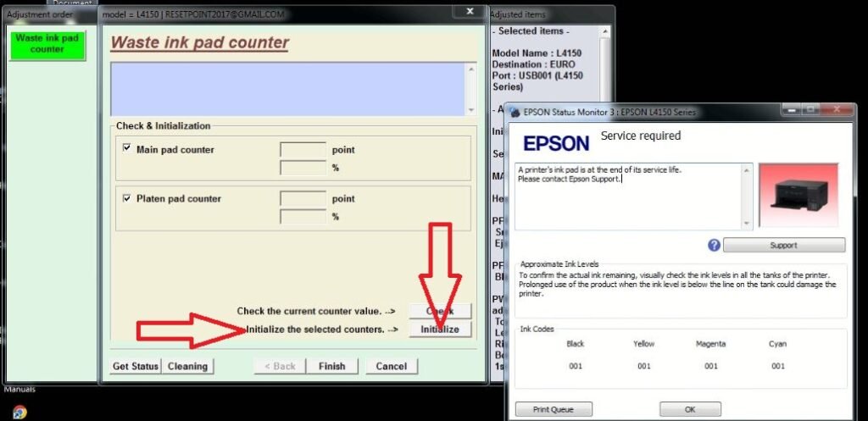Screen dimensions: 868x421
Task: Click the Yellow ink code 001
Action: [644, 366]
